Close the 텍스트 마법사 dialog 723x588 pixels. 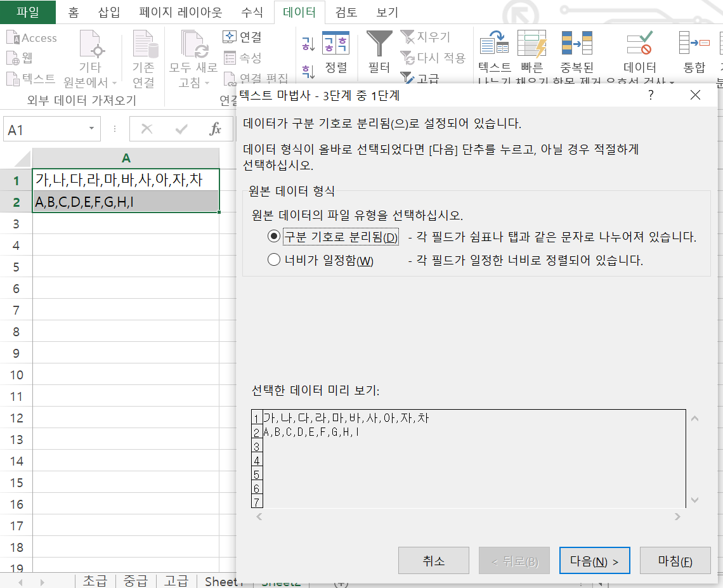click(695, 95)
